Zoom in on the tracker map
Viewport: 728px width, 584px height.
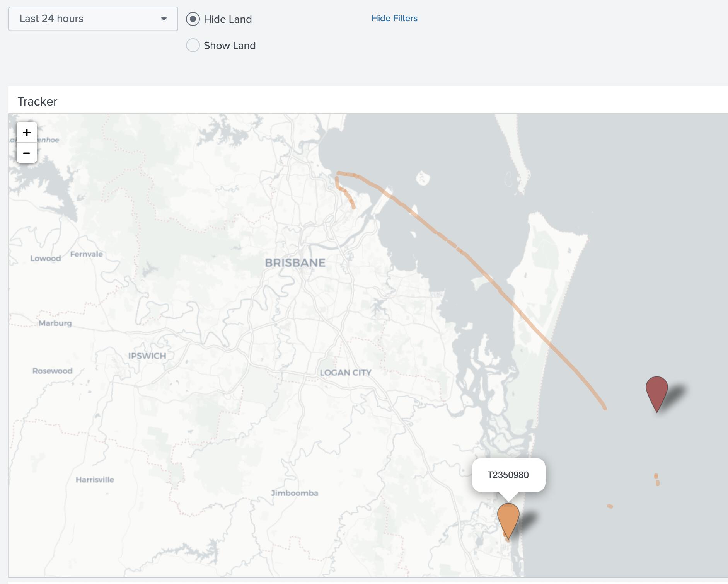[27, 133]
